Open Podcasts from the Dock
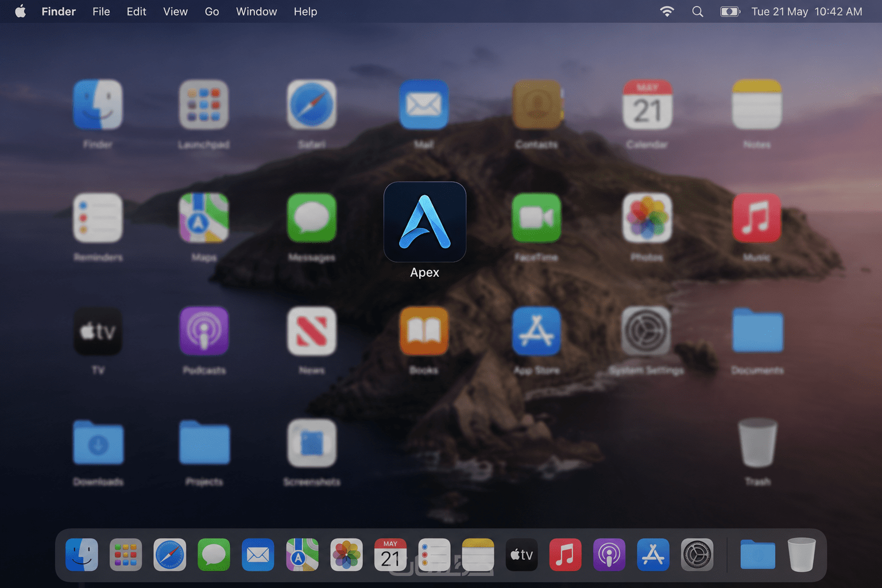This screenshot has width=882, height=588. point(609,555)
